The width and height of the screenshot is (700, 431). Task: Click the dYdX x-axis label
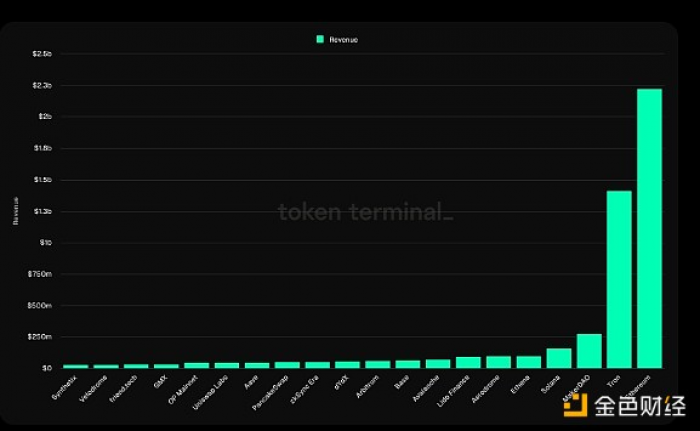point(342,383)
